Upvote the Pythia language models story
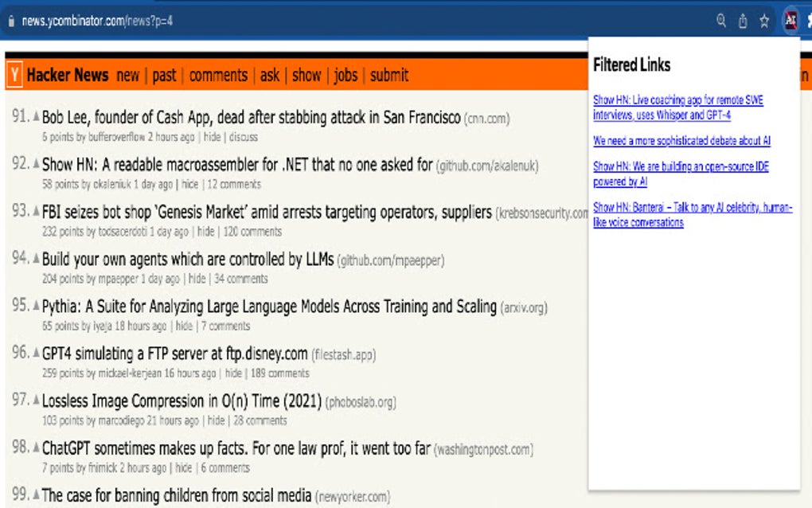Viewport: 812px width, 508px height. click(x=35, y=305)
